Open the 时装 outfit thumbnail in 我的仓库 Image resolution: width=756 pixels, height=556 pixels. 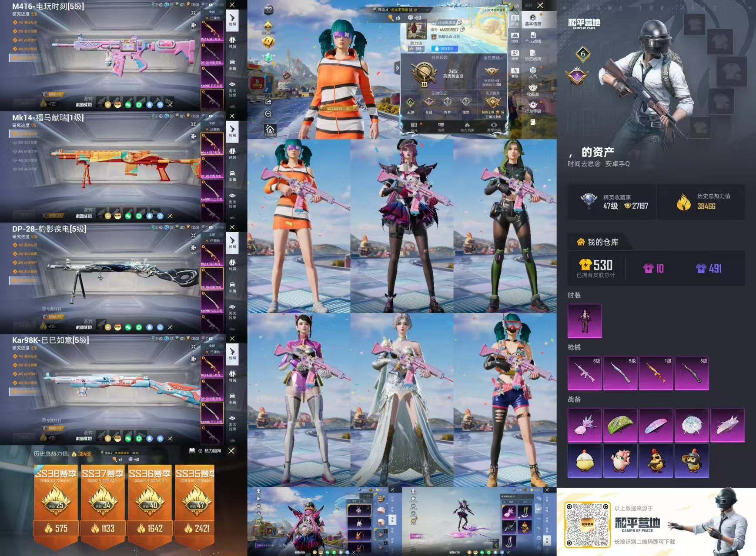pyautogui.click(x=585, y=321)
